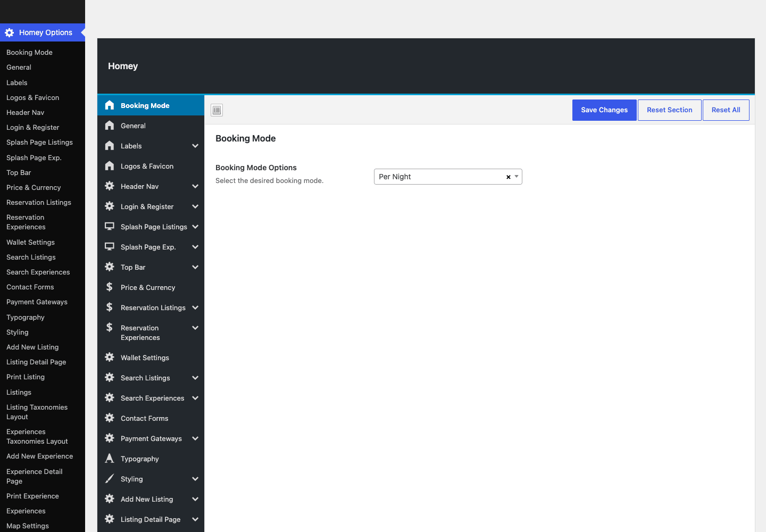
Task: Click the gear icon beside Wallet Settings
Action: [110, 357]
